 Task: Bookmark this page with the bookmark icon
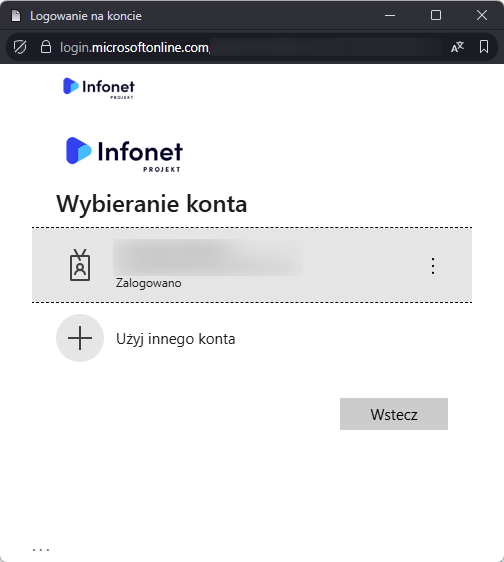click(x=484, y=47)
